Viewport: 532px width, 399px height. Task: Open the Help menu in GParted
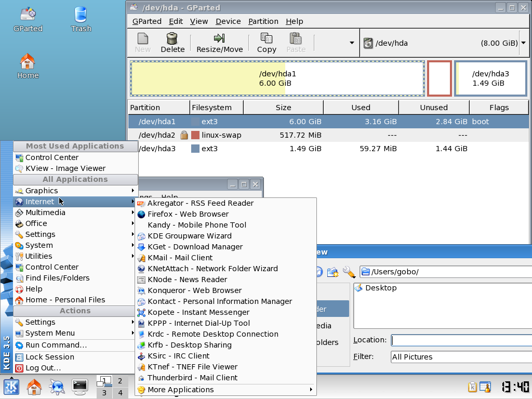click(294, 21)
